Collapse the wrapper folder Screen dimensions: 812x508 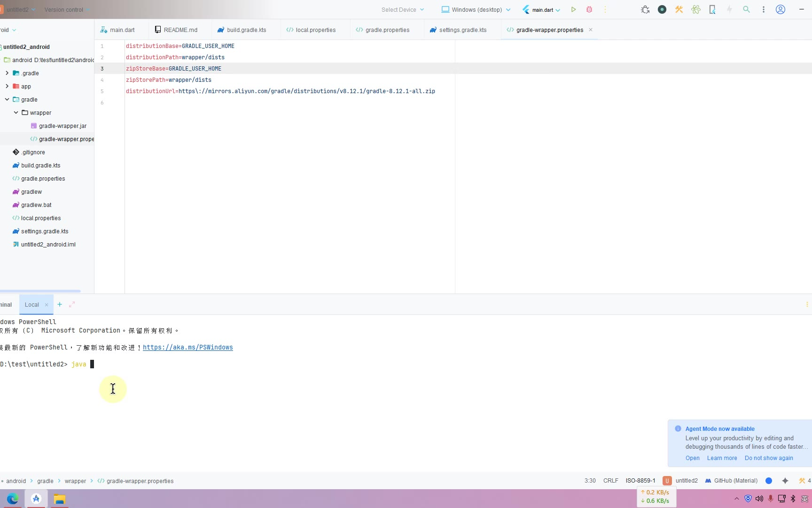point(16,113)
